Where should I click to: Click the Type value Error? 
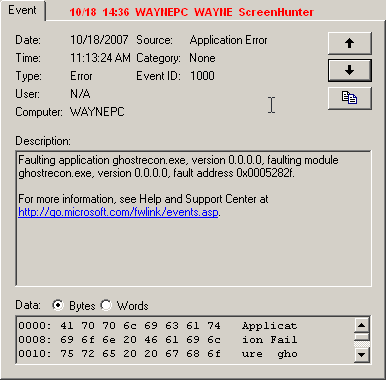pyautogui.click(x=81, y=76)
